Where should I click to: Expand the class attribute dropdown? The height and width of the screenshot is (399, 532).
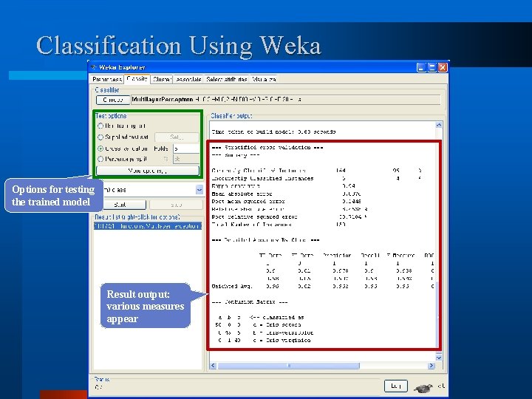[199, 190]
